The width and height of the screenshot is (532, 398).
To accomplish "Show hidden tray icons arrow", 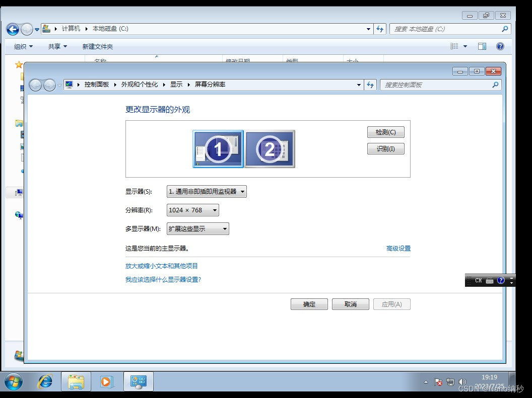I will click(x=426, y=382).
